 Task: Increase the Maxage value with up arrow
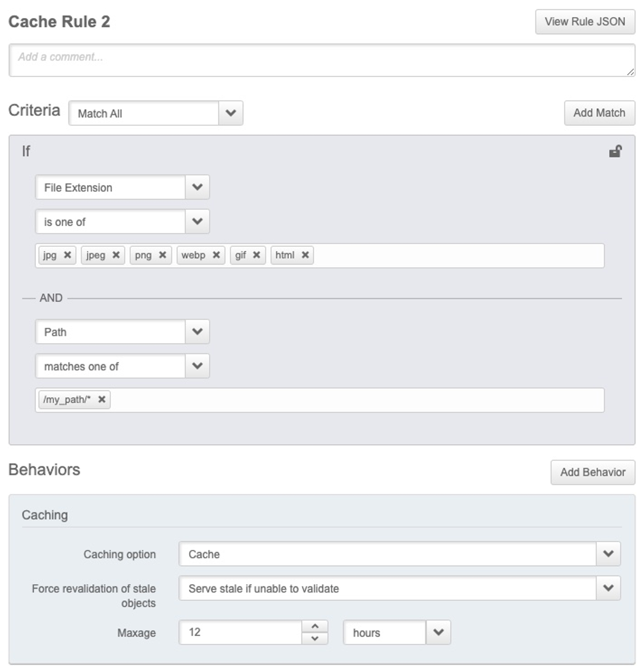click(315, 626)
